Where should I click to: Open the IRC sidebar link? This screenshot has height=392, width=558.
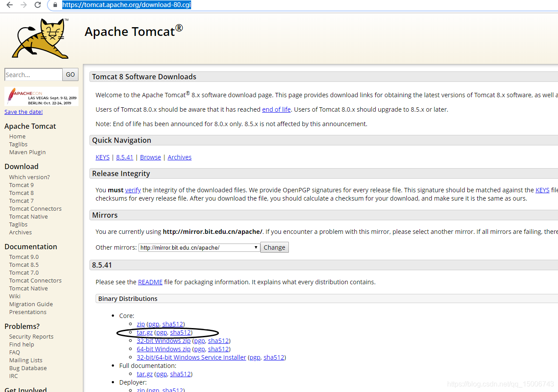pyautogui.click(x=14, y=376)
